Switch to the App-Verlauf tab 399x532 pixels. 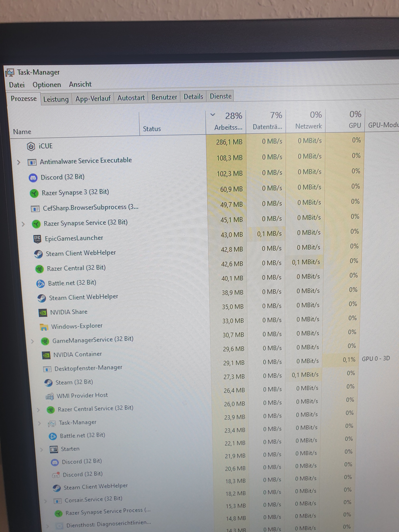click(x=93, y=98)
